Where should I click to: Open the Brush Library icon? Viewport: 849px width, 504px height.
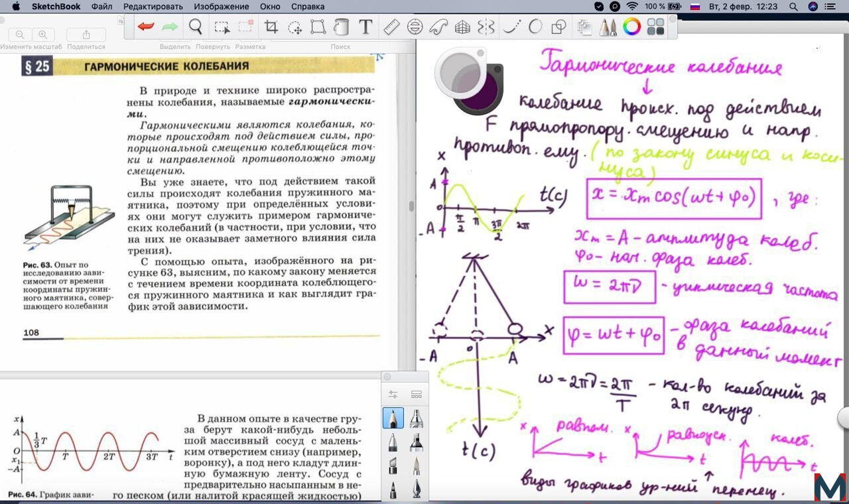pos(417,395)
